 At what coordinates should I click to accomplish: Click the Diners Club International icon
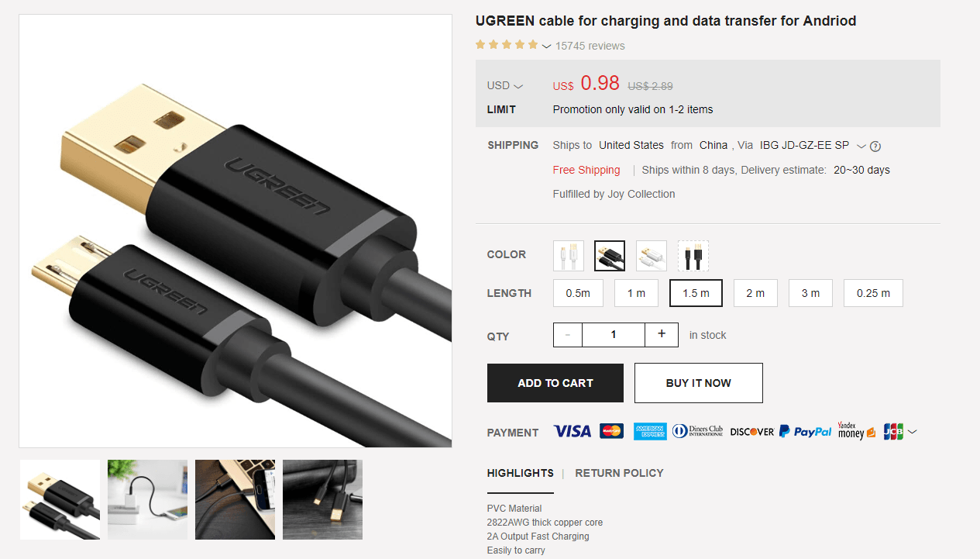(x=697, y=431)
